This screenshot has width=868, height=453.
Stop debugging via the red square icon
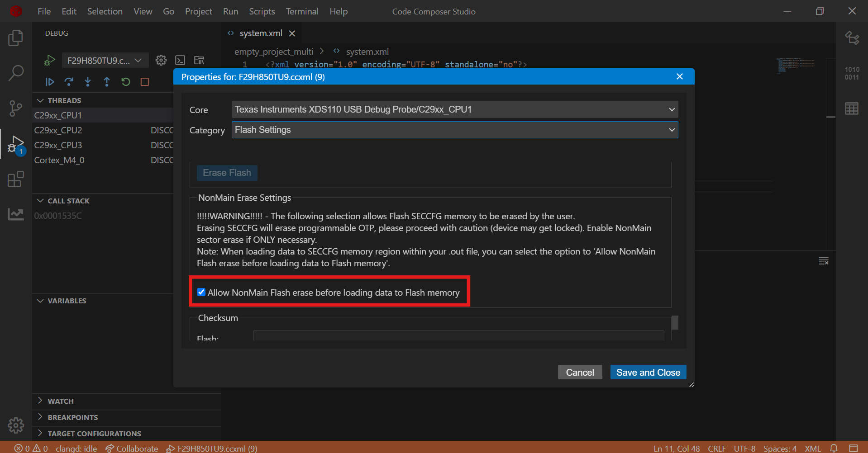[x=144, y=82]
